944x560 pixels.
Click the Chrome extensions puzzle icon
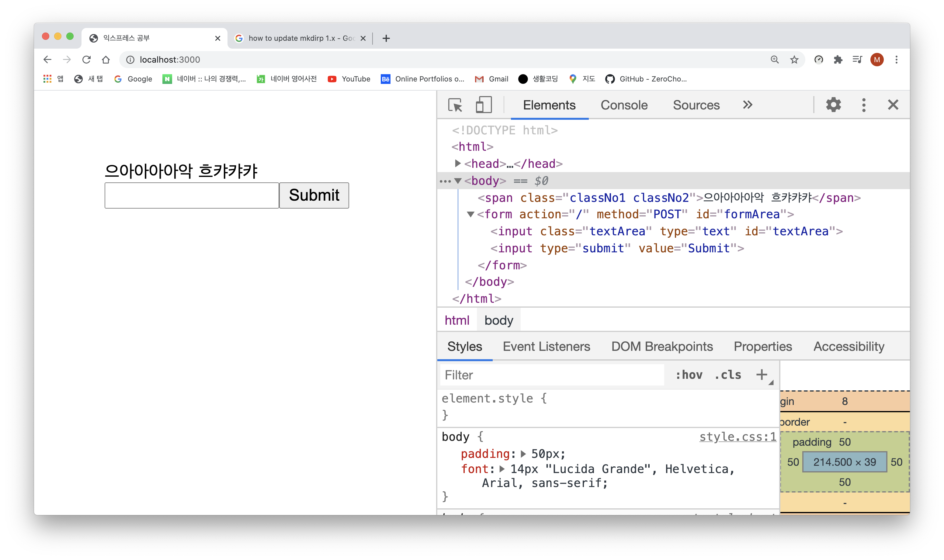(838, 60)
